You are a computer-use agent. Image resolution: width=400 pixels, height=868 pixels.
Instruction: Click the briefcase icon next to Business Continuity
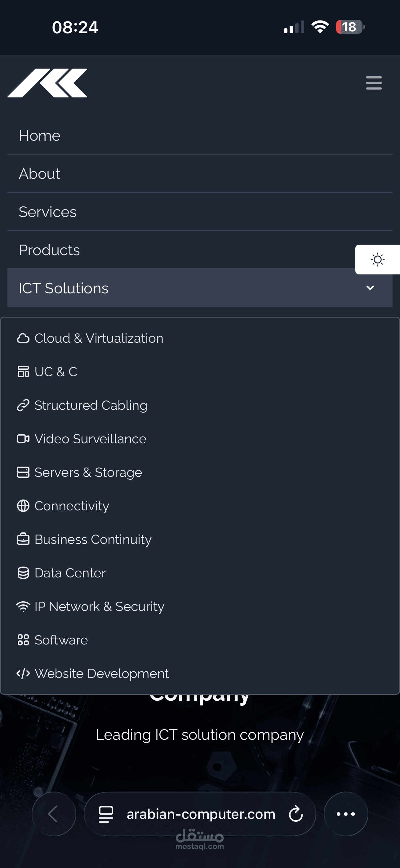point(23,539)
